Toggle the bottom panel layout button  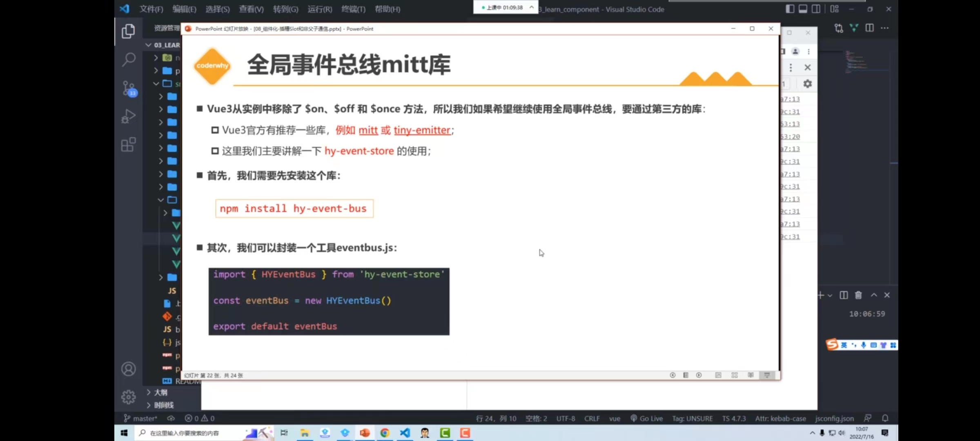803,9
